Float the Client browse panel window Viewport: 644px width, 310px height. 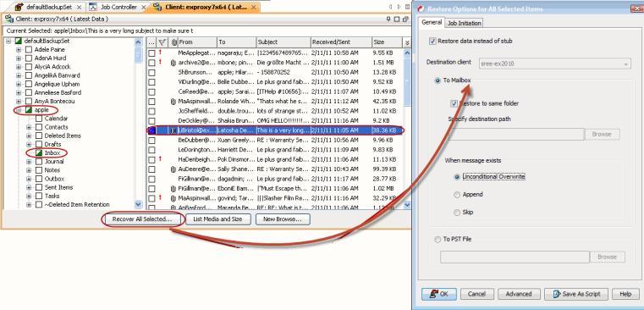pos(405,19)
